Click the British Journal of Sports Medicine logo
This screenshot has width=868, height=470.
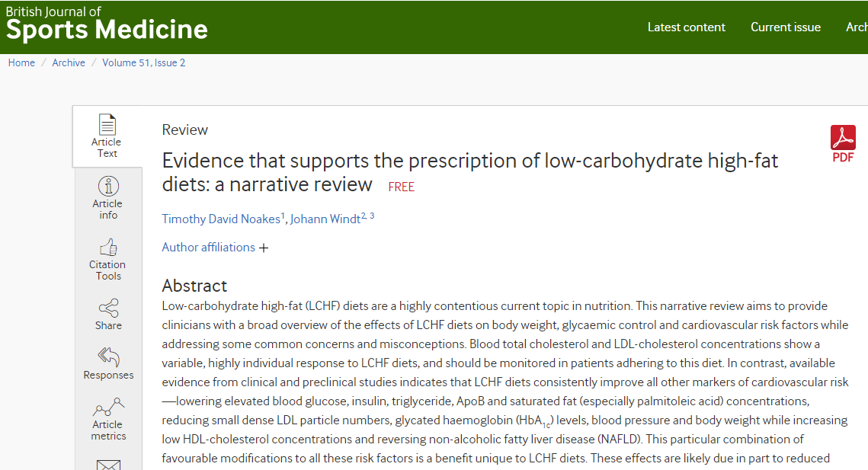click(x=106, y=24)
